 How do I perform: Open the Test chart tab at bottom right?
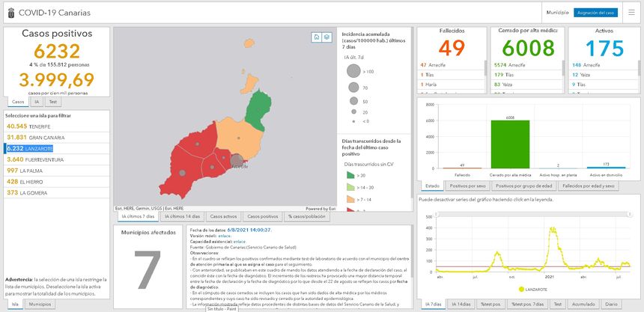558,305
